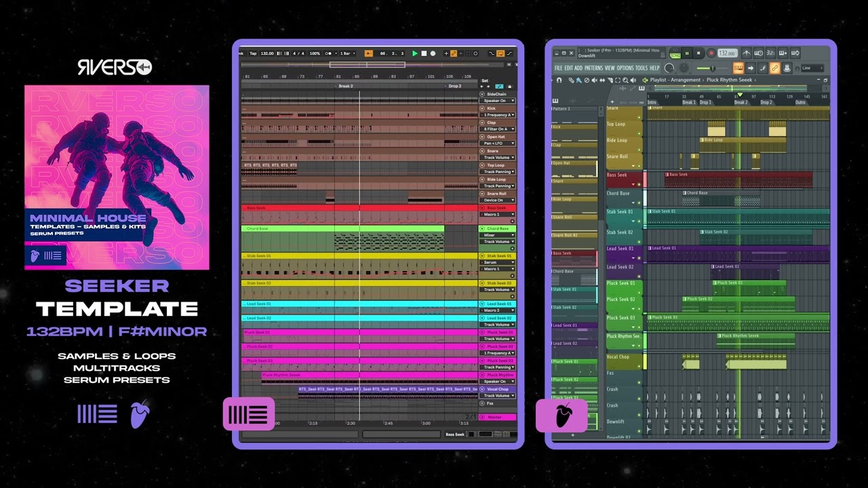Open FL Studio TOOLS menu
The image size is (868, 488).
642,68
